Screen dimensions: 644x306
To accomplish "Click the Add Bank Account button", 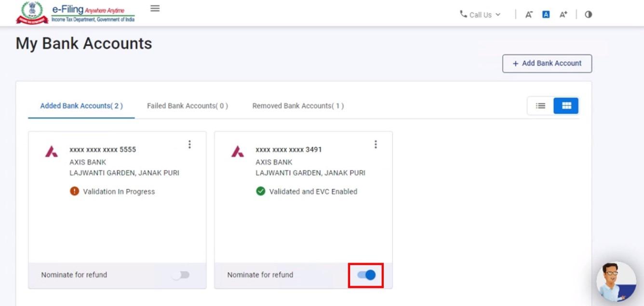I will (547, 63).
